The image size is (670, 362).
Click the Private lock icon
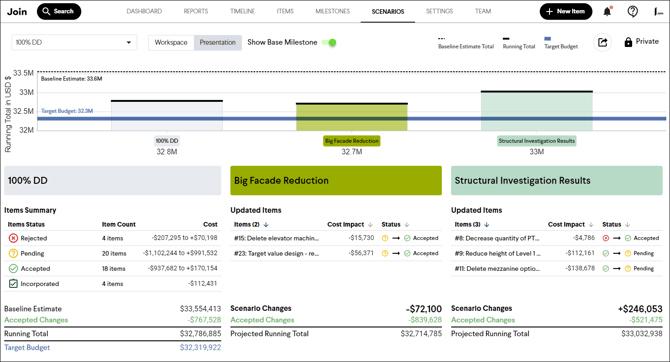point(628,42)
